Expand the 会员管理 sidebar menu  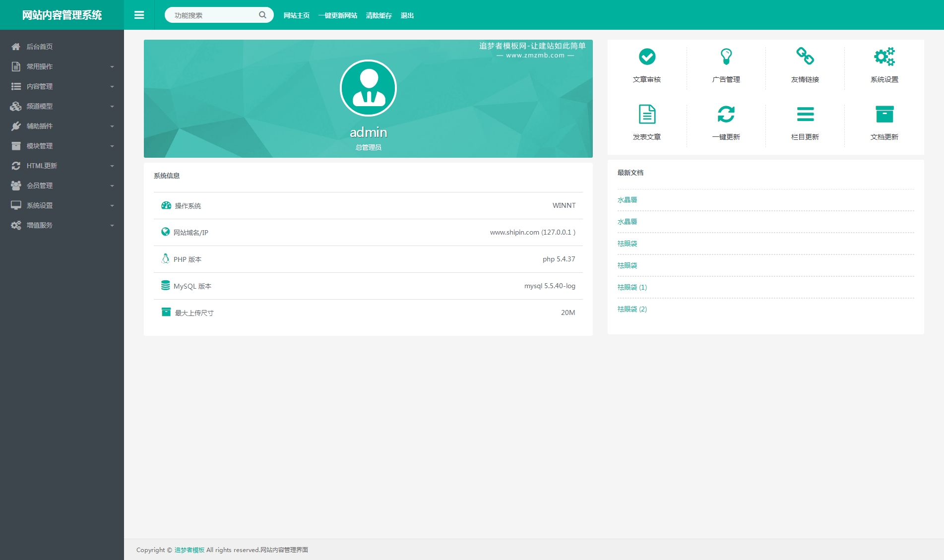pos(62,186)
